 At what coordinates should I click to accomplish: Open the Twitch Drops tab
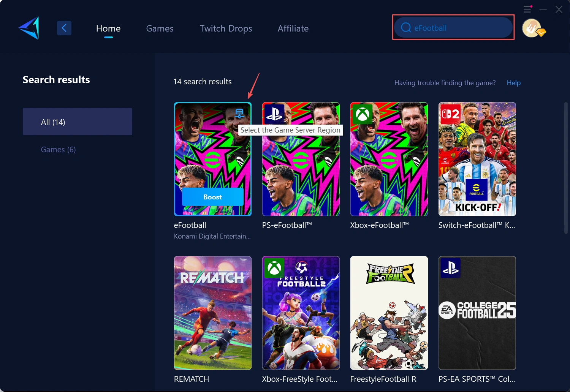pyautogui.click(x=226, y=28)
